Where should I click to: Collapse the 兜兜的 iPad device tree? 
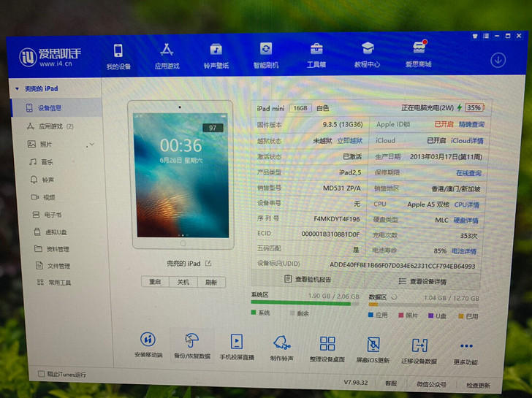[17, 89]
